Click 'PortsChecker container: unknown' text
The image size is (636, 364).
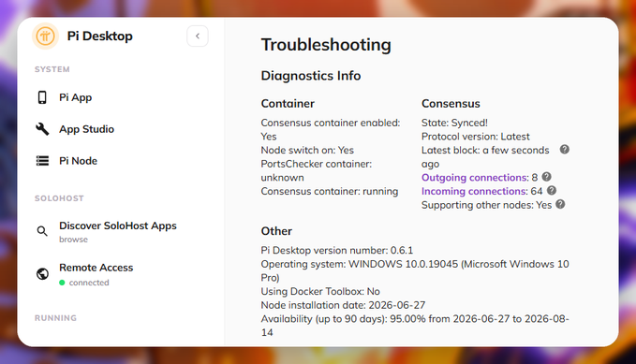click(x=316, y=170)
